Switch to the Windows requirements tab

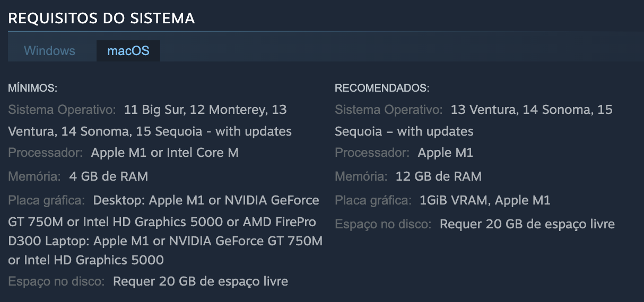pos(49,51)
